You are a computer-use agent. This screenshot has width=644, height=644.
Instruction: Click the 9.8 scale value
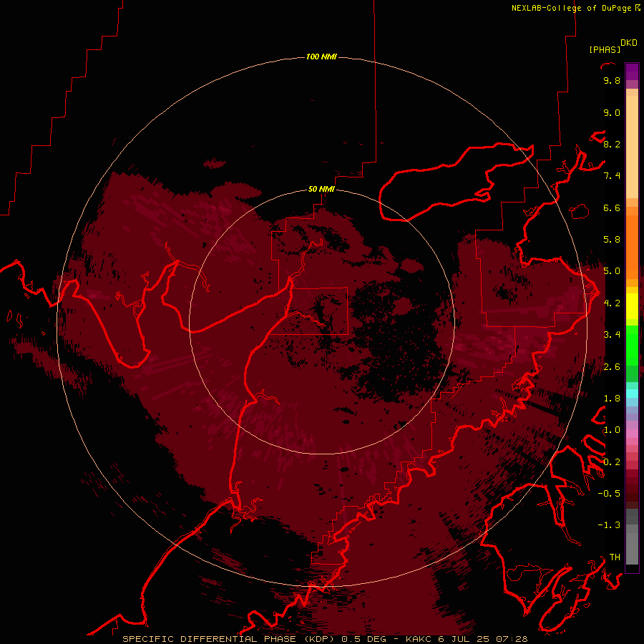[612, 81]
